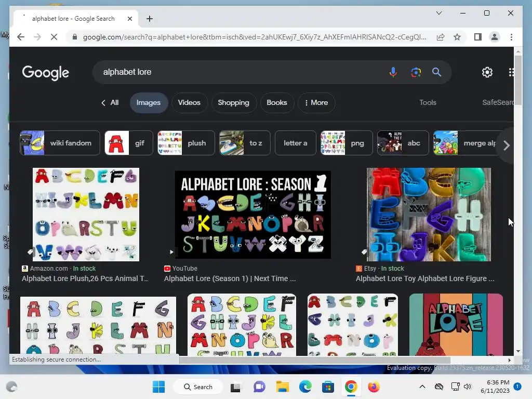Viewport: 532px width, 399px height.
Task: Go back to All results
Action: point(110,102)
